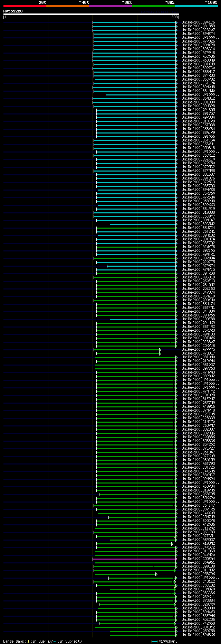Select label UniRef100_A9NTR1
The image size is (221, 644).
pyautogui.click(x=198, y=255)
